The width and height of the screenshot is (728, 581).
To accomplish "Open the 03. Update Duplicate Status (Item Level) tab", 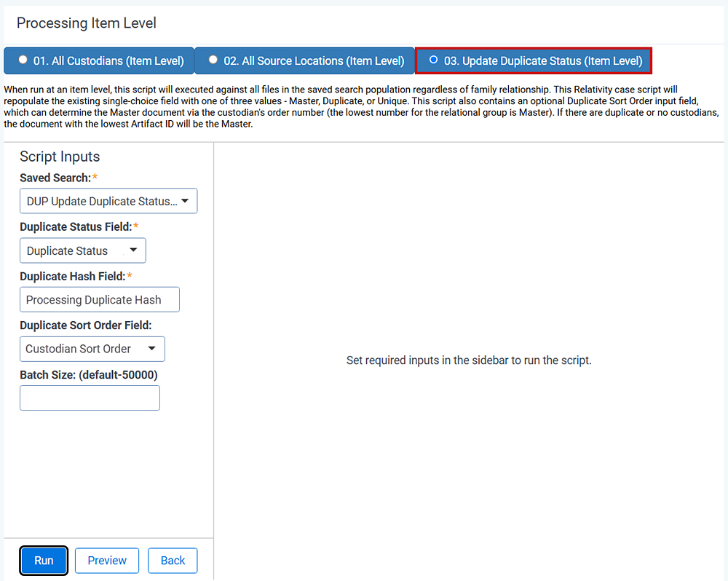I will [534, 61].
